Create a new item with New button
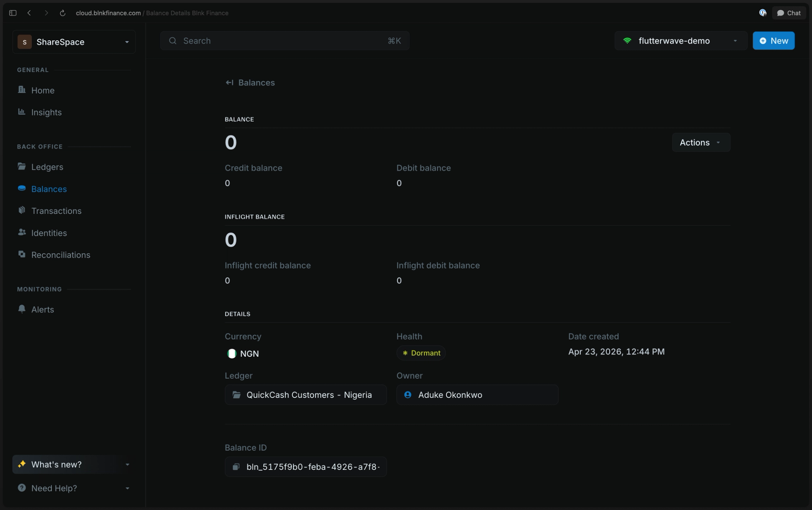 tap(774, 41)
